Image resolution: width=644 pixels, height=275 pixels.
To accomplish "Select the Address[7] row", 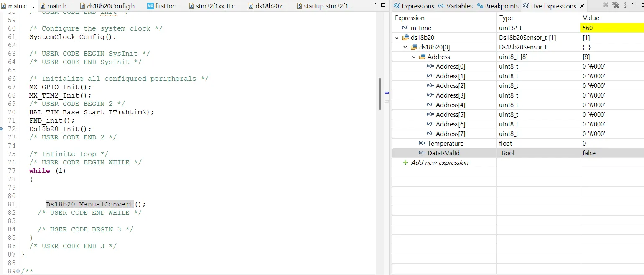I will [x=518, y=134].
